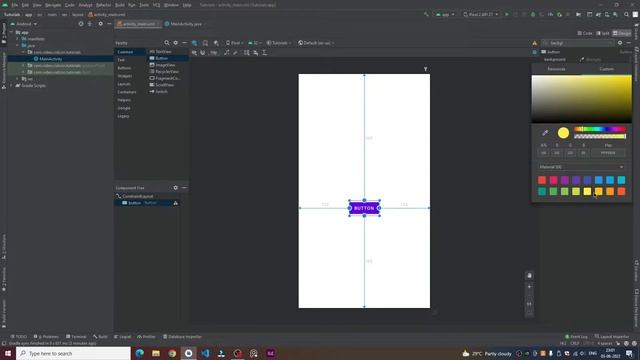640x360 pixels.
Task: Click the warning icon on Button in Component Tree
Action: pyautogui.click(x=176, y=203)
